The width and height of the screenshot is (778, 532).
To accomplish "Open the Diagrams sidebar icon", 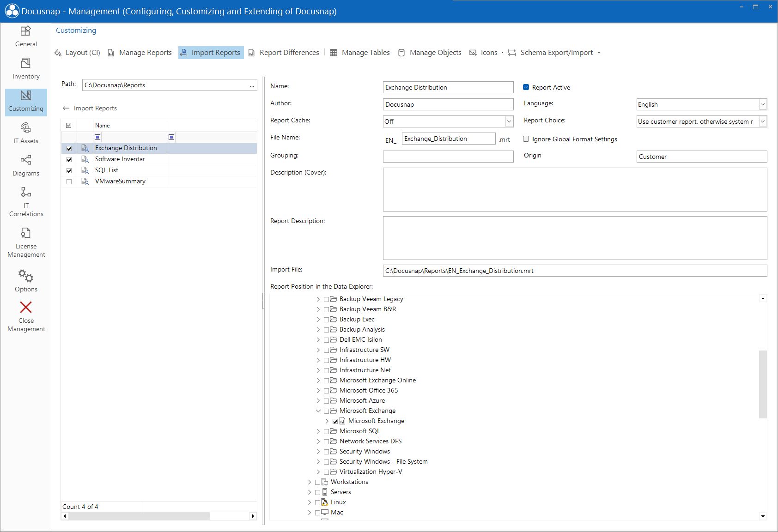I will coord(26,160).
